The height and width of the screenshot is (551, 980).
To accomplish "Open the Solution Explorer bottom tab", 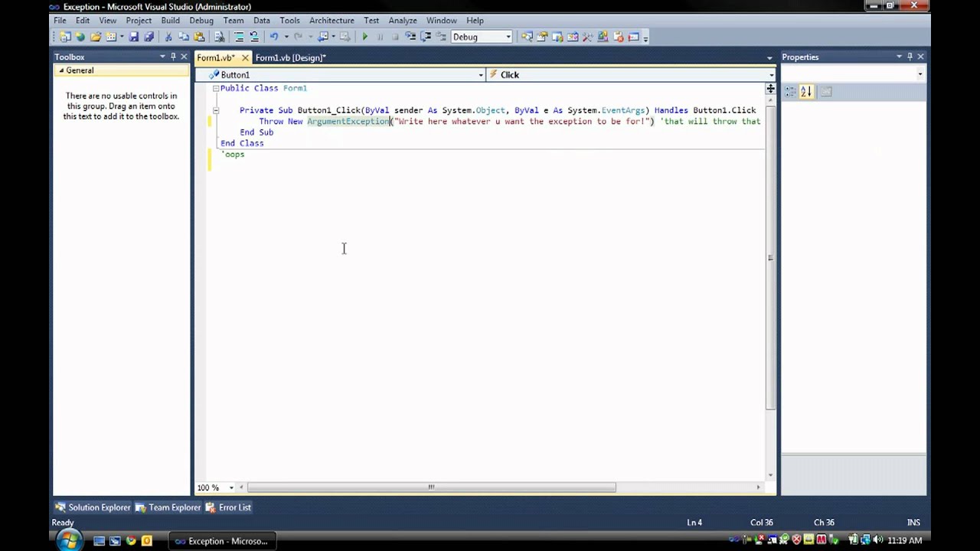I will point(93,507).
